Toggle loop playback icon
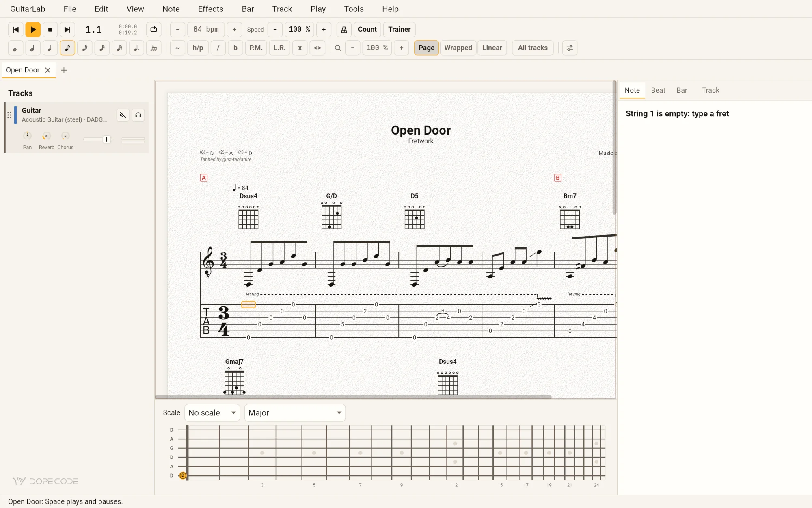 pos(153,30)
